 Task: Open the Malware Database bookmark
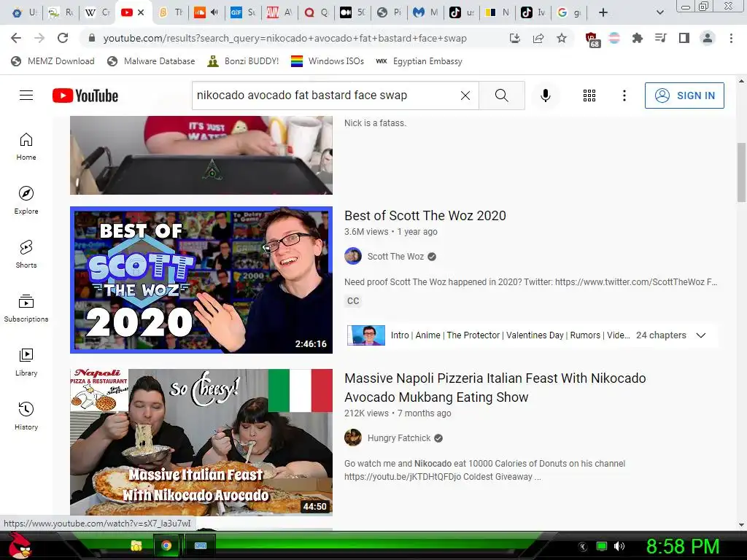coord(152,61)
